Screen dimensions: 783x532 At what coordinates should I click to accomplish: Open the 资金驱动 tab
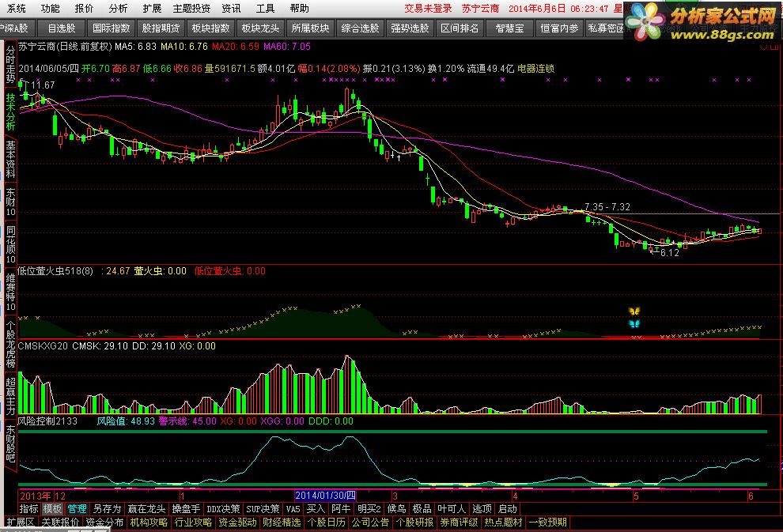coord(238,523)
